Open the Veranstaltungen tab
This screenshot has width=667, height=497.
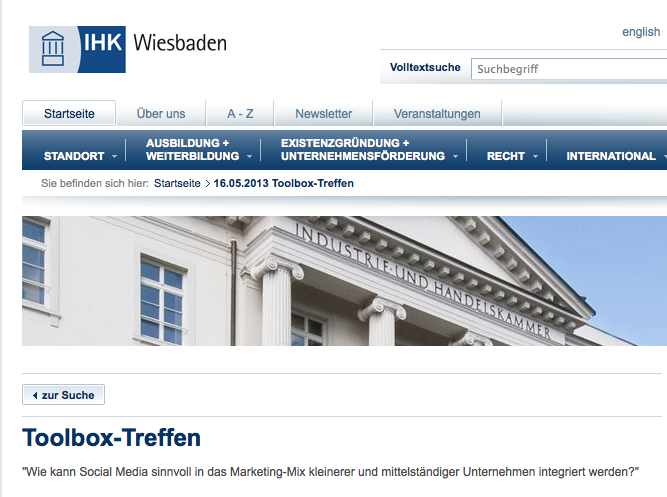pos(437,114)
